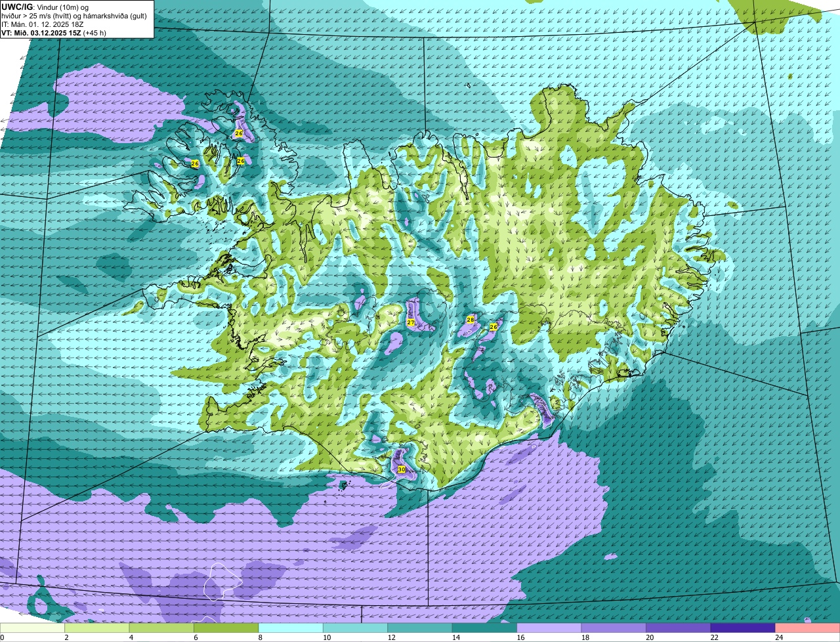This screenshot has height=642, width=840.
Task: Select the pink swatch above 24 m/s
Action: 808,628
